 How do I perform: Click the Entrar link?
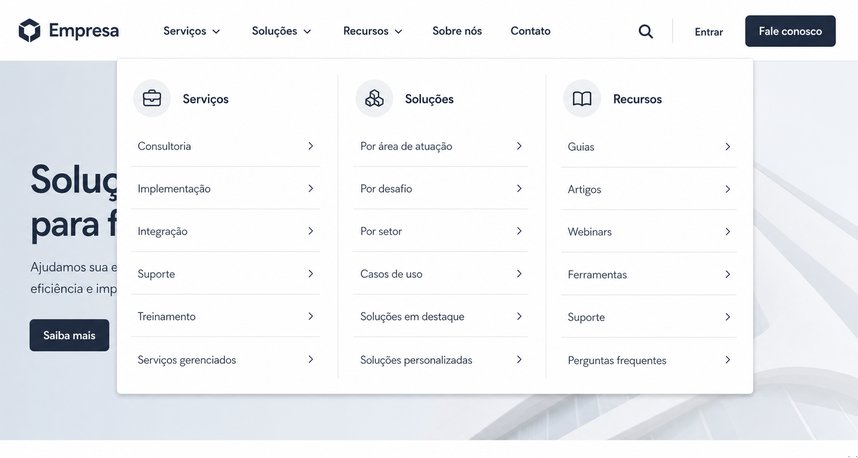tap(709, 32)
